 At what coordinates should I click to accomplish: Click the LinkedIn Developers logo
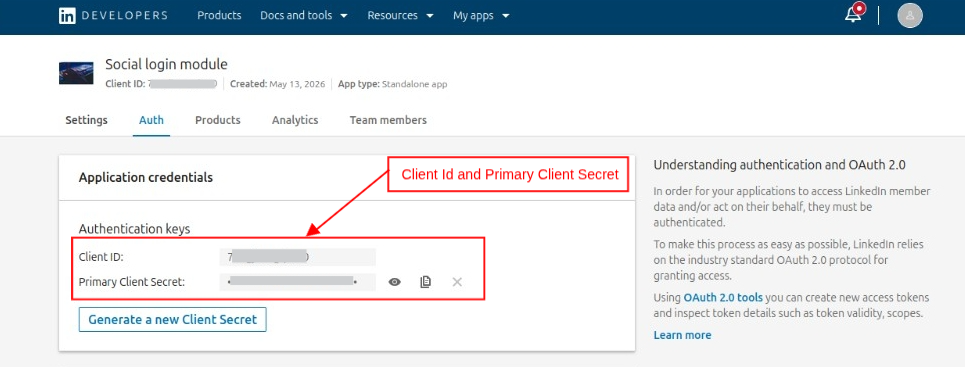[113, 15]
